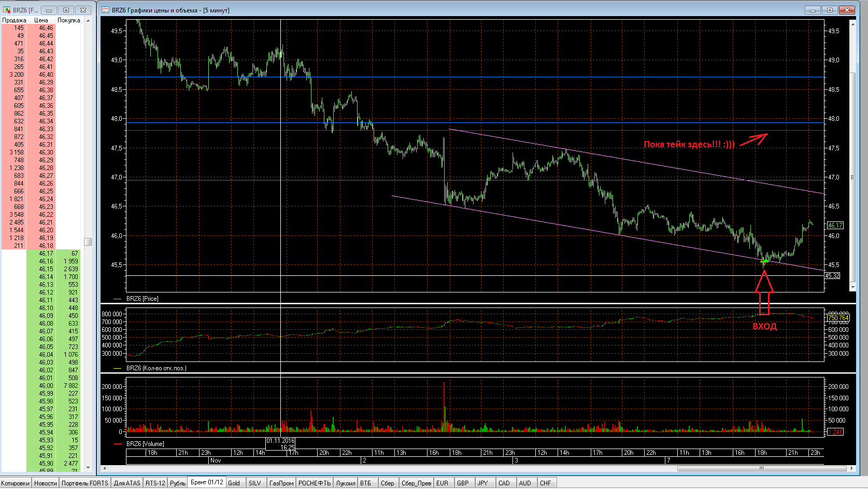Open the Лукоил tab
The width and height of the screenshot is (868, 489).
(346, 483)
